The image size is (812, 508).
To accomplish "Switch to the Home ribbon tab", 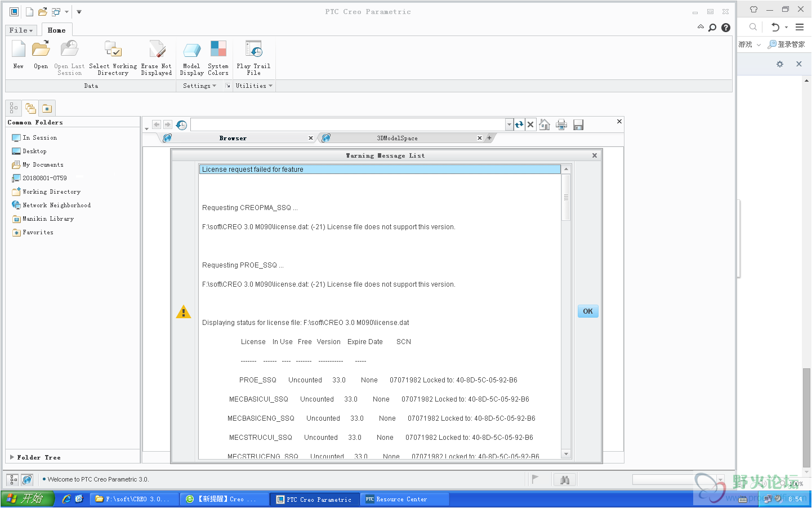I will tap(56, 30).
